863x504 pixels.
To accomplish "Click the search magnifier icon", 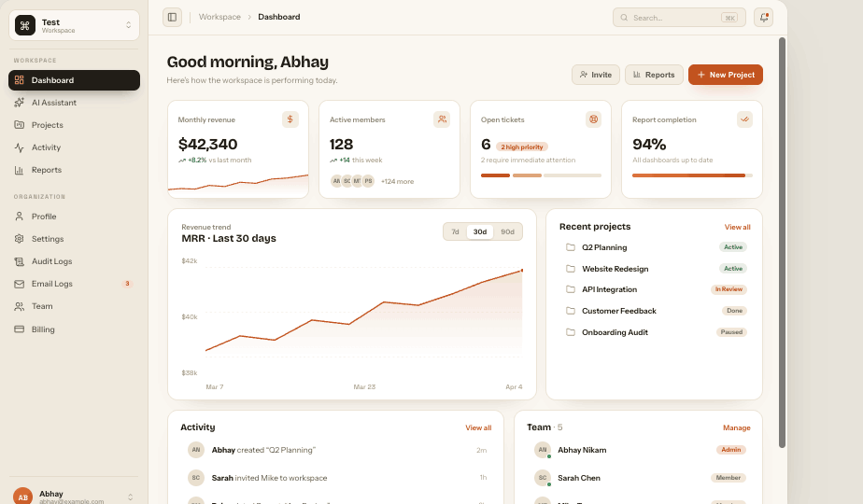I will click(x=624, y=18).
